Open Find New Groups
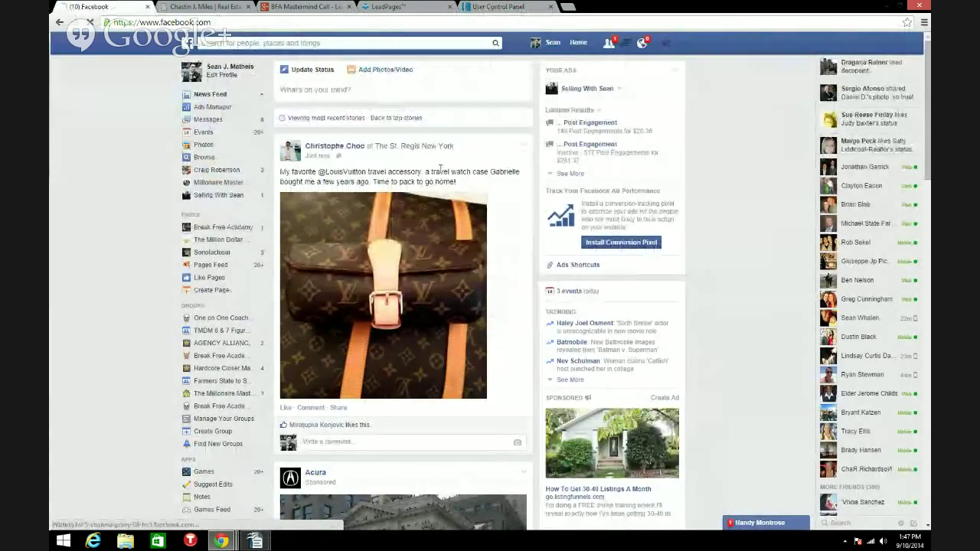This screenshot has height=551, width=980. (x=217, y=444)
